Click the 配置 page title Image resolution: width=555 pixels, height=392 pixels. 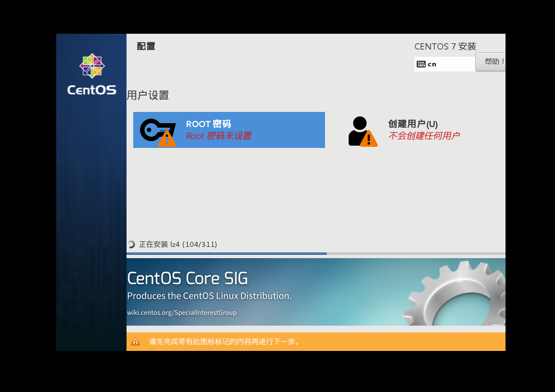(146, 46)
